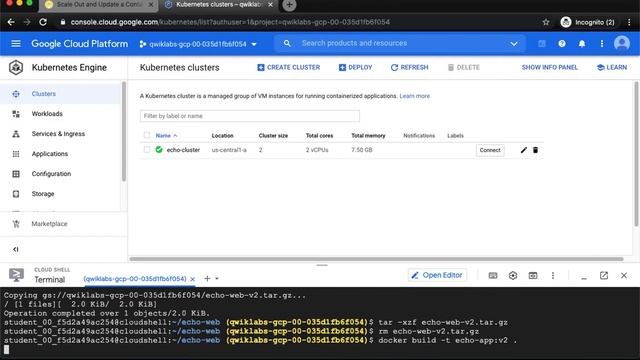The width and height of the screenshot is (640, 360).
Task: Bookmark this page with the star icon
Action: click(546, 22)
